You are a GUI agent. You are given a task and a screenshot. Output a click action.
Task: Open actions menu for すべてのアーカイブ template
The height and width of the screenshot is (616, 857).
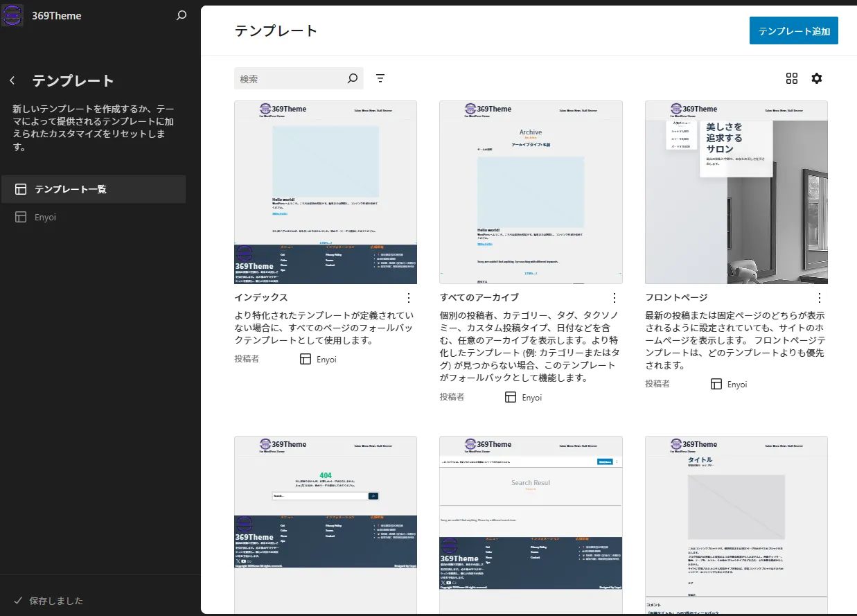pos(614,298)
